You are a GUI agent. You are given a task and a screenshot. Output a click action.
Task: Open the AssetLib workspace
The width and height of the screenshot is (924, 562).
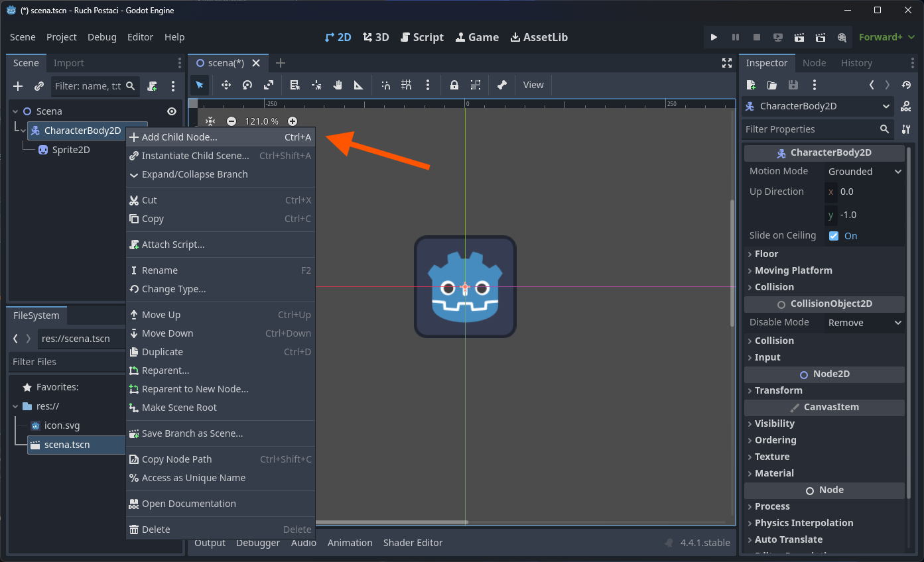[539, 37]
